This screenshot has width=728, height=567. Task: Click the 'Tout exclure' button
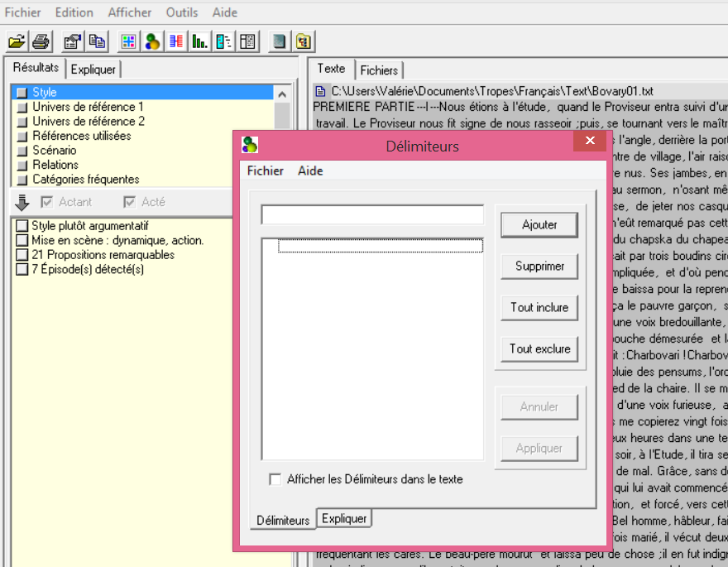(539, 348)
